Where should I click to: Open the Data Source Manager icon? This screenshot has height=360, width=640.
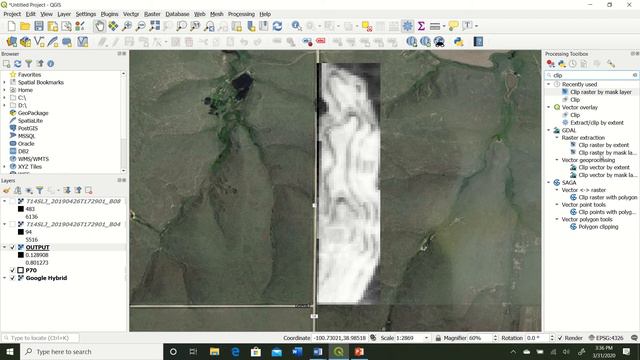tap(11, 42)
